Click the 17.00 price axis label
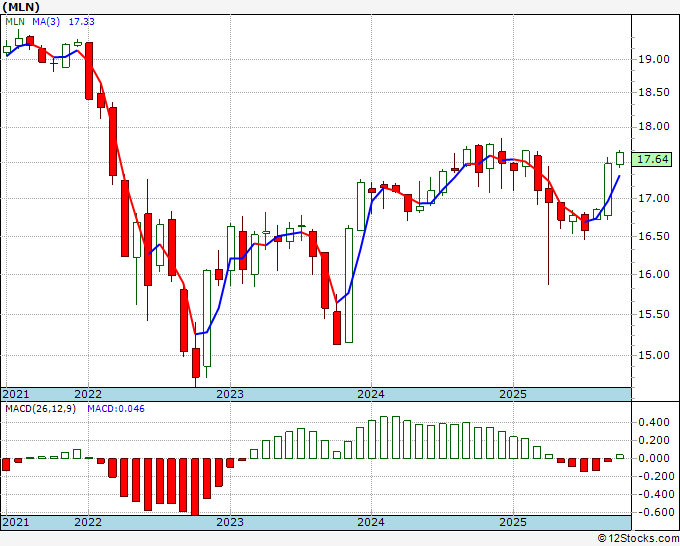The height and width of the screenshot is (546, 680). click(654, 199)
